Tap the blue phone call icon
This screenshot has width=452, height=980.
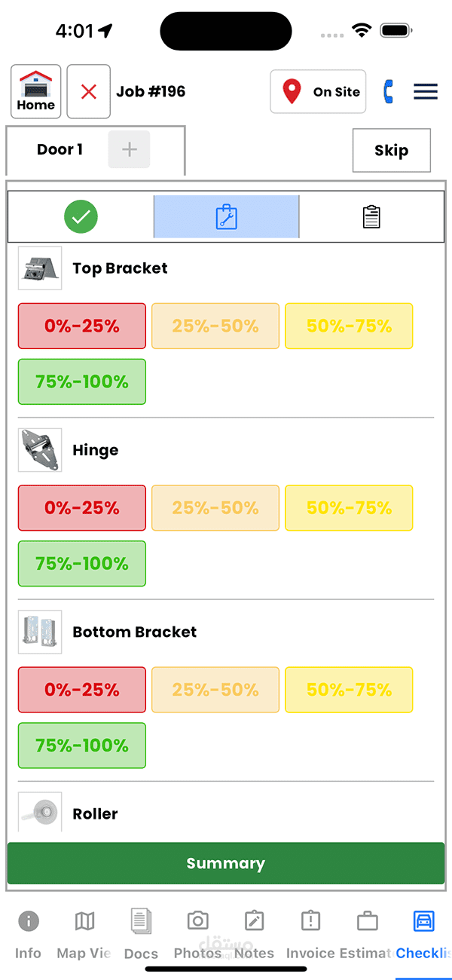[x=389, y=92]
